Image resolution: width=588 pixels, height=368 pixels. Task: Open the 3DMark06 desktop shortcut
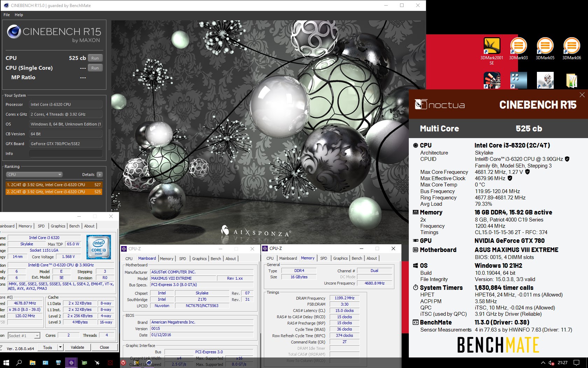(572, 49)
